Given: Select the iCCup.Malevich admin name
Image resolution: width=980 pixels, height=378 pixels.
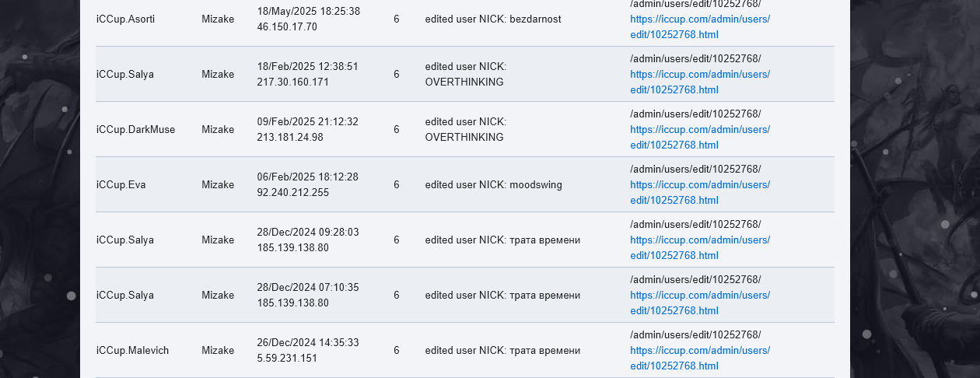Looking at the screenshot, I should (x=132, y=350).
